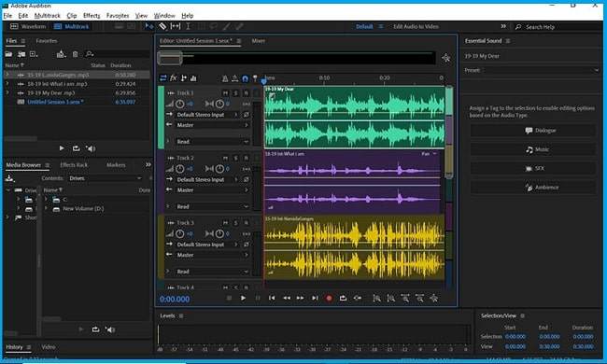Switch to Multitrack view button
This screenshot has height=364, width=607.
click(x=72, y=27)
